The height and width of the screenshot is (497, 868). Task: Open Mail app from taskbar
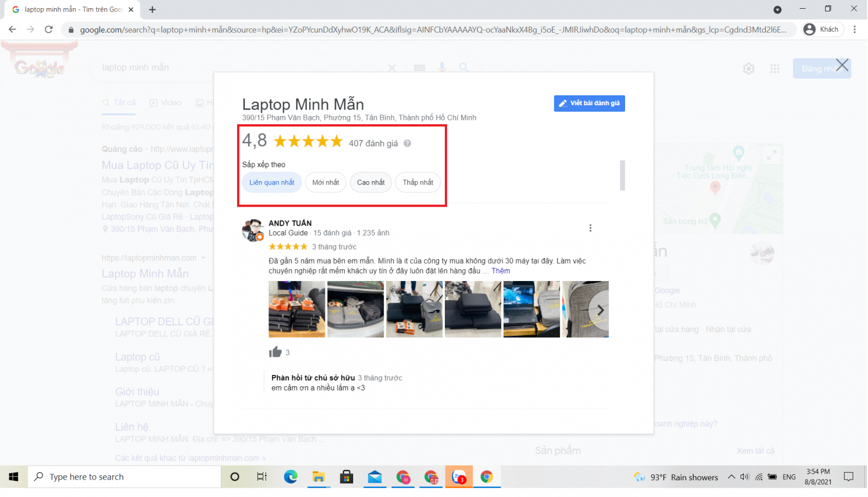tap(375, 477)
